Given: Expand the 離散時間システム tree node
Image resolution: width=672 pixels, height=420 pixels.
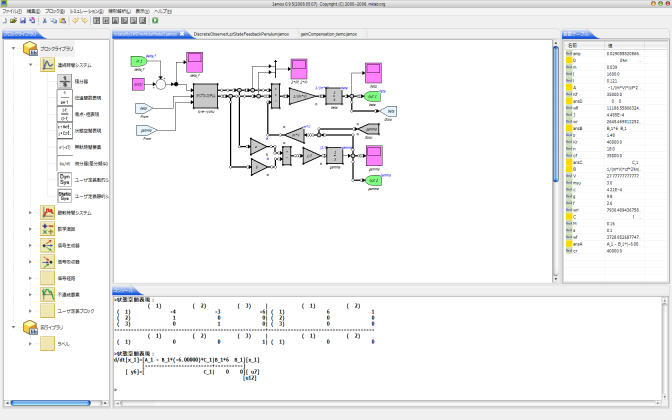Looking at the screenshot, I should pyautogui.click(x=29, y=213).
